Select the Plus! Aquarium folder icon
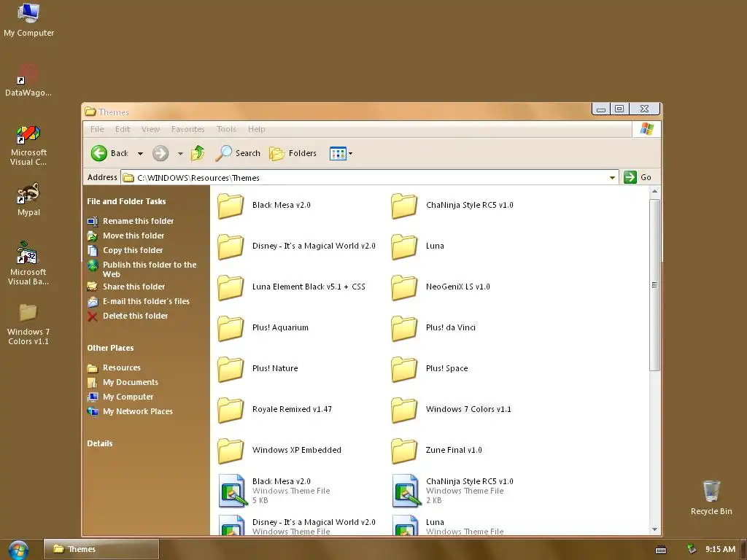The width and height of the screenshot is (747, 560). tap(231, 329)
